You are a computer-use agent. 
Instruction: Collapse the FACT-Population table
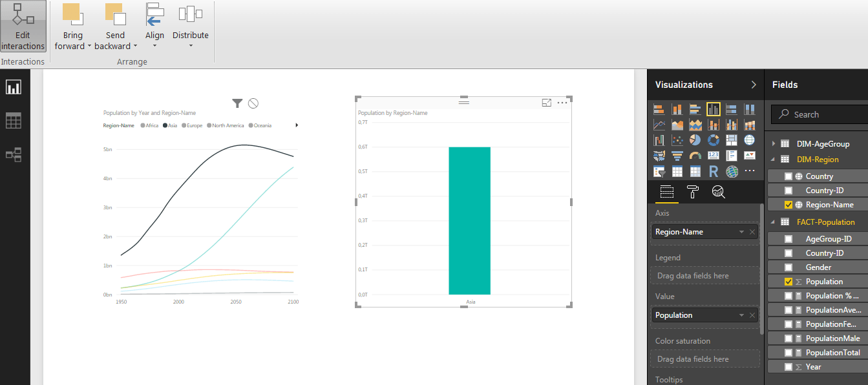(774, 222)
